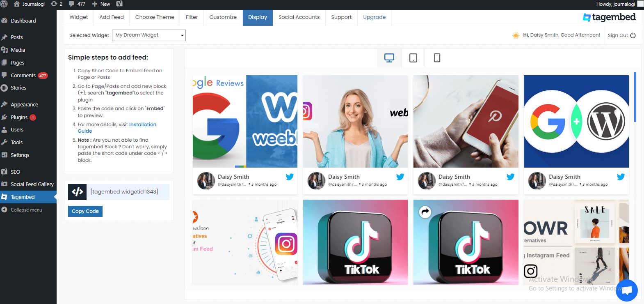Image resolution: width=644 pixels, height=304 pixels.
Task: Click the Sign Out text
Action: point(618,35)
